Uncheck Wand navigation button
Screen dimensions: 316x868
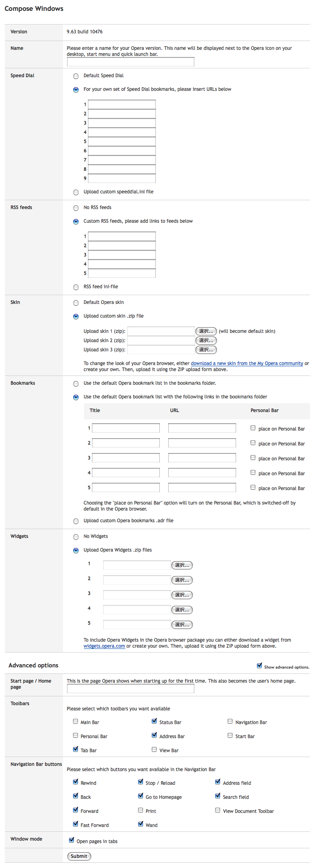(141, 825)
